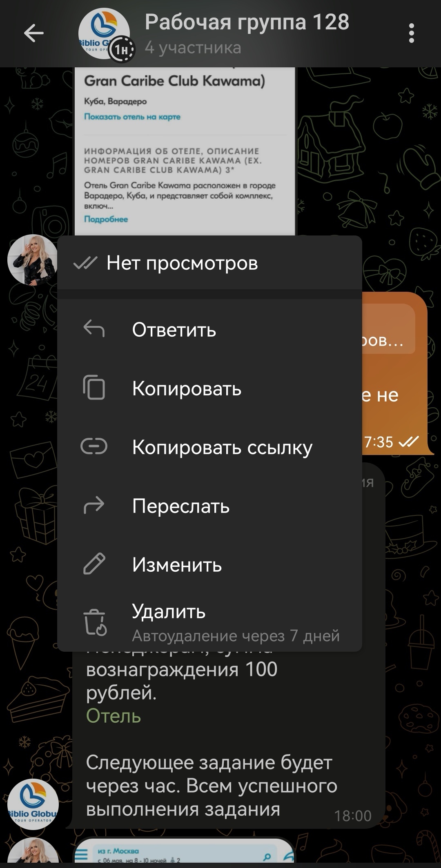Image resolution: width=441 pixels, height=868 pixels.
Task: Open the blonde woman's sender avatar
Action: (x=33, y=260)
